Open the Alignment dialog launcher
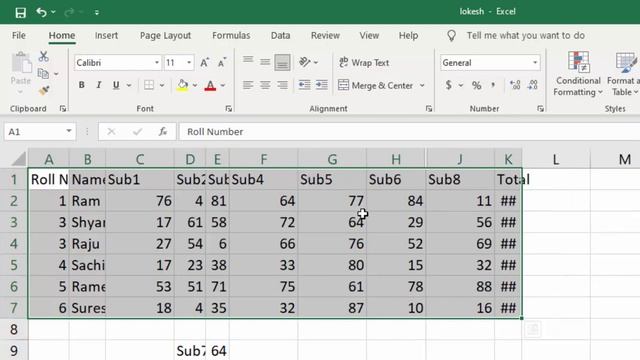 pos(429,109)
